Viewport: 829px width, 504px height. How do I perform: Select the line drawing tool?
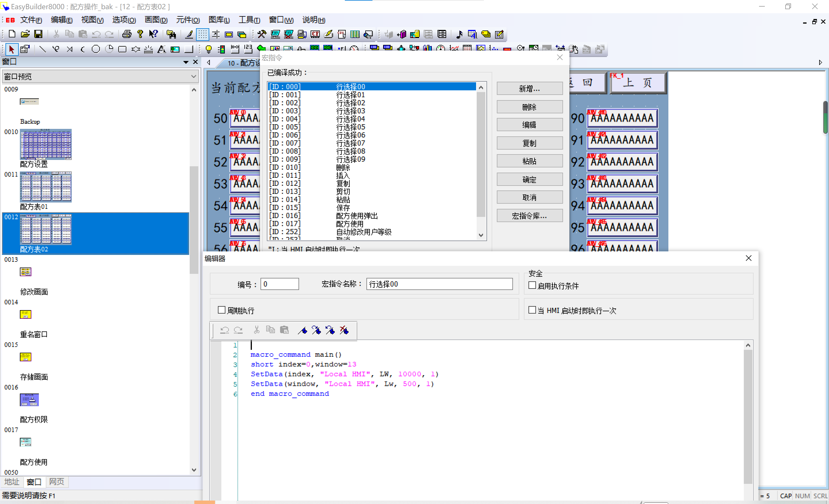pyautogui.click(x=42, y=49)
